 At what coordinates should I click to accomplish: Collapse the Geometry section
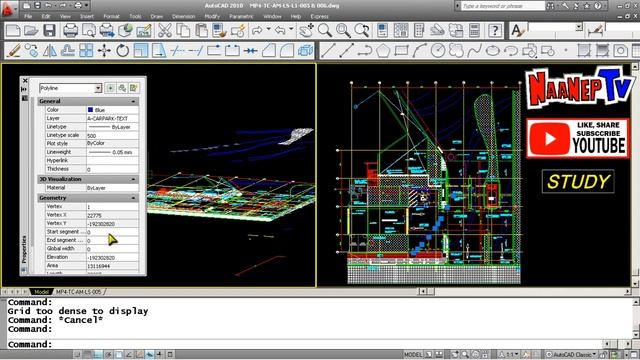tap(133, 198)
